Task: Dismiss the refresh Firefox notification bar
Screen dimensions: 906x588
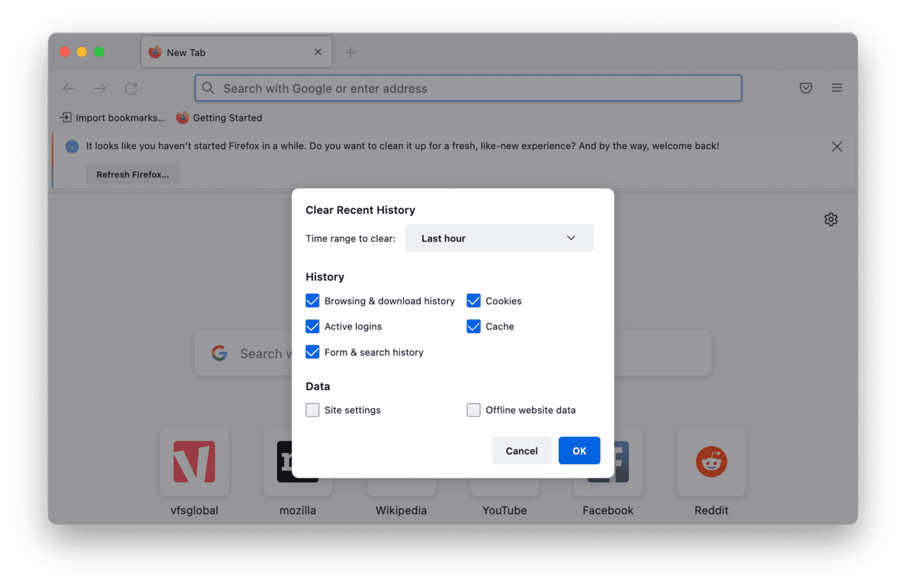Action: click(837, 147)
